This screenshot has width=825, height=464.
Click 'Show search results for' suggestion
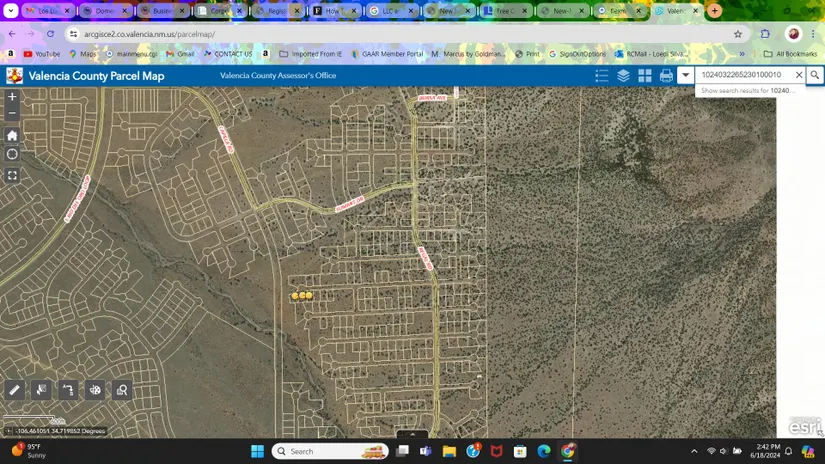(x=746, y=91)
